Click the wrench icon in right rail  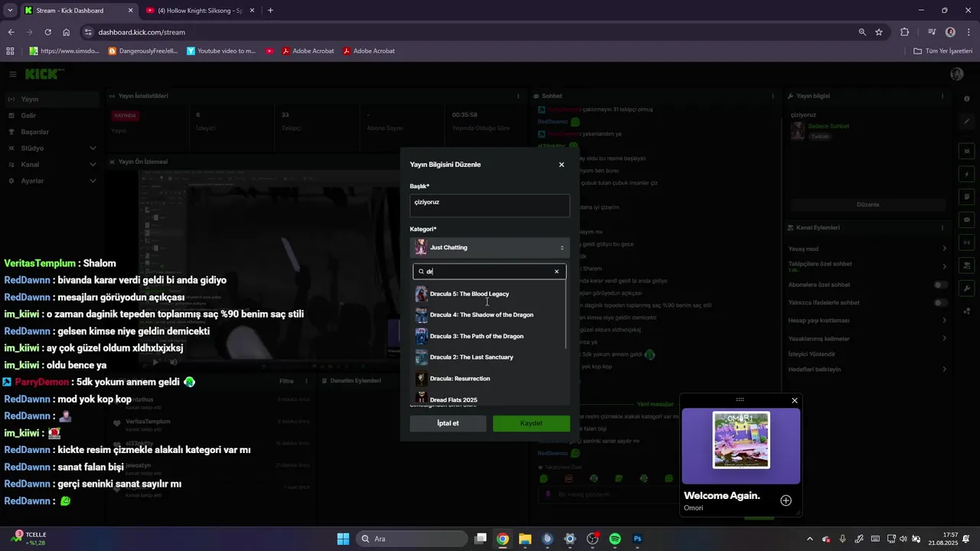click(967, 289)
